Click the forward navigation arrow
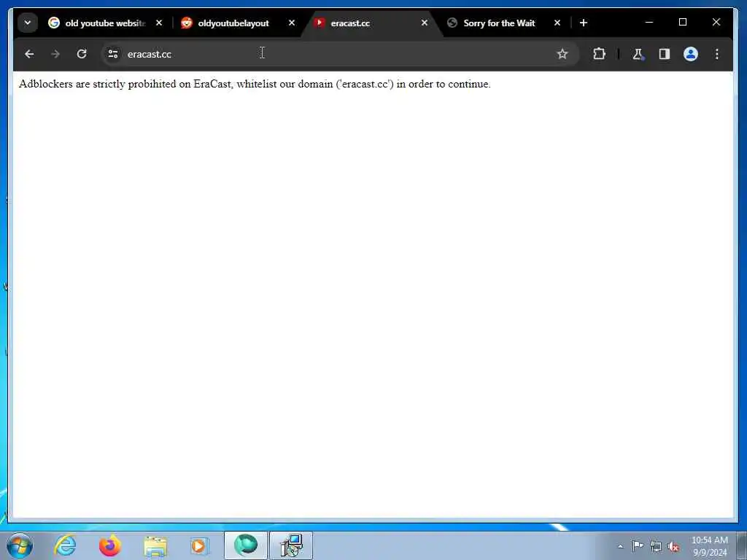The width and height of the screenshot is (747, 560). click(x=55, y=54)
